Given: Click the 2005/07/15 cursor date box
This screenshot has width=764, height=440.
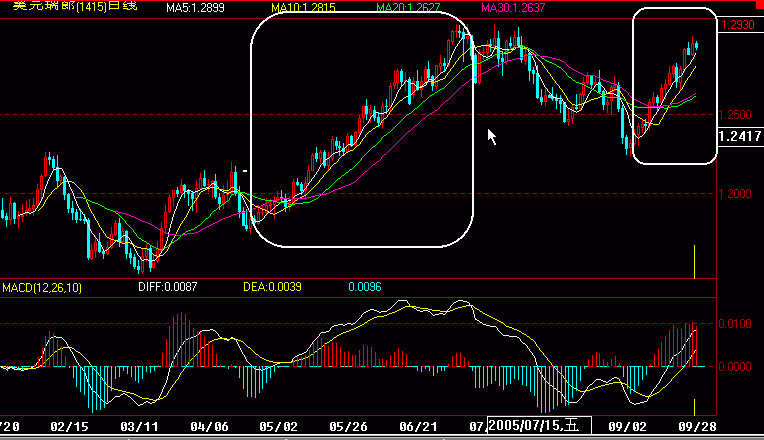Looking at the screenshot, I should 539,425.
